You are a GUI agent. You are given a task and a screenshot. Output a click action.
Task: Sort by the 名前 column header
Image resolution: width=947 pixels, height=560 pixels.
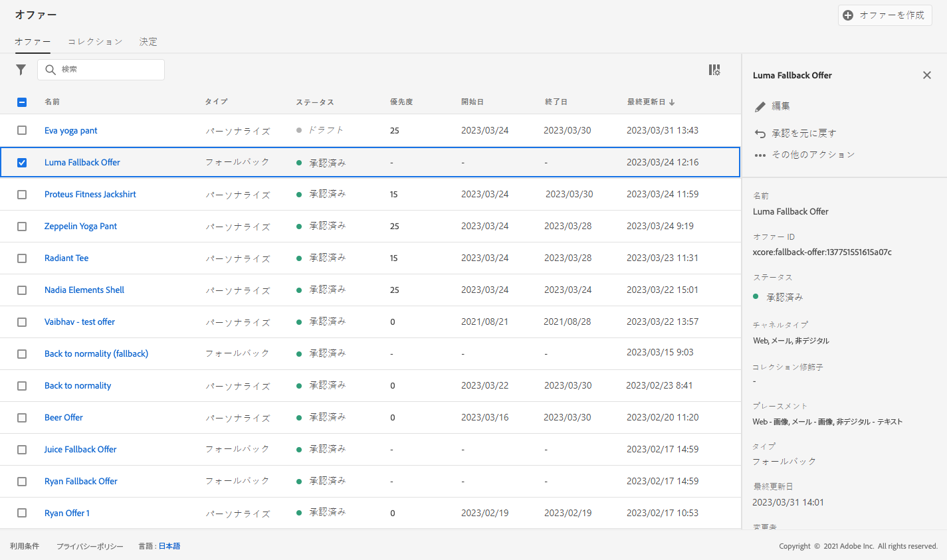pos(52,102)
